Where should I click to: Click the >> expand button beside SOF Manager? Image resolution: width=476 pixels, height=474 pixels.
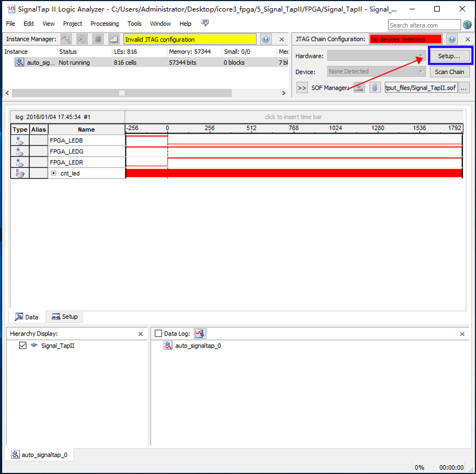302,88
